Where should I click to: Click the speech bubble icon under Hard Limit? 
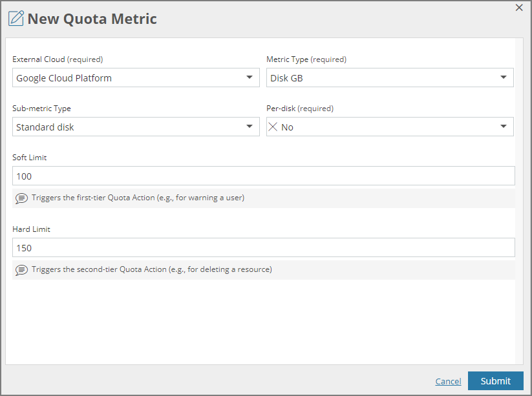[21, 269]
